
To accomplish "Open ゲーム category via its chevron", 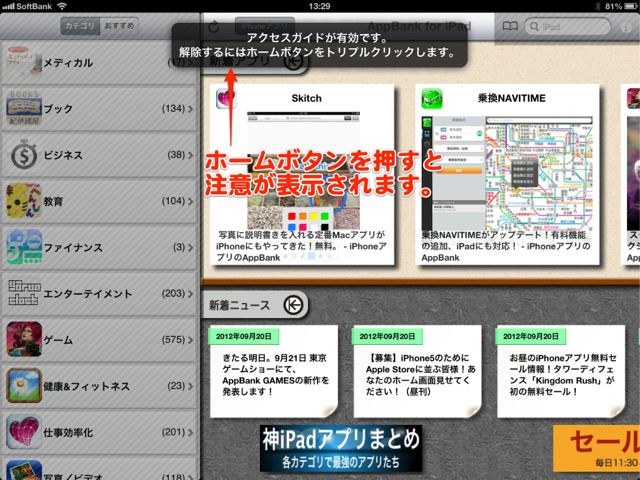I will (191, 339).
